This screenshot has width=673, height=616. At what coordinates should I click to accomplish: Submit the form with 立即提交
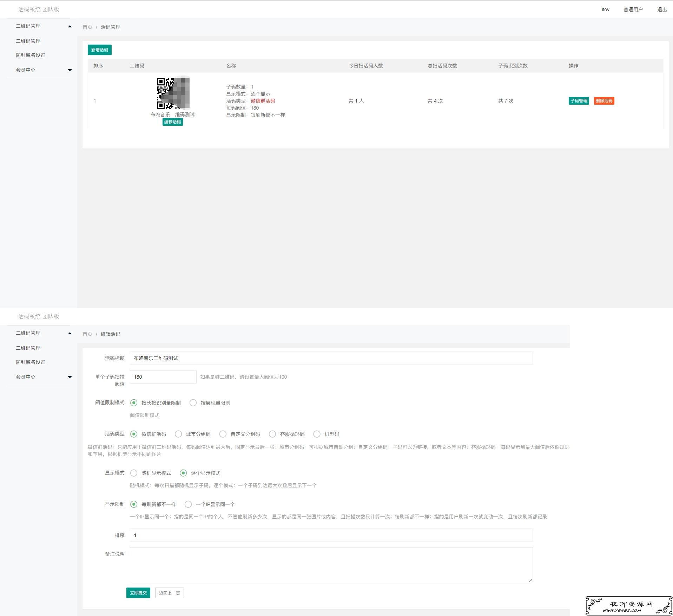(138, 593)
